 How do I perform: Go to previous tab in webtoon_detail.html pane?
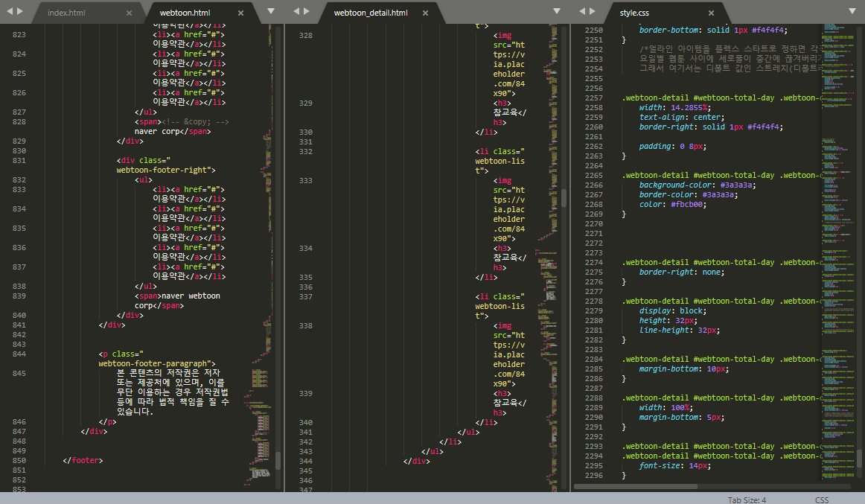[x=296, y=11]
